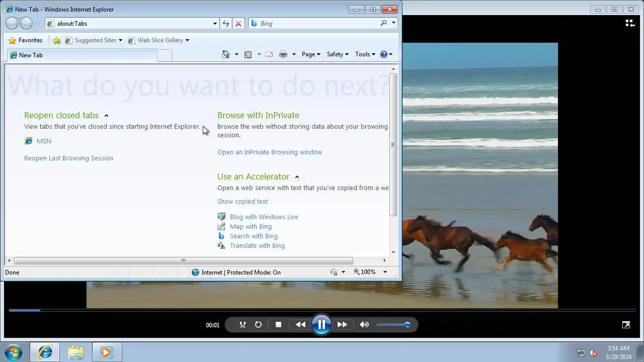
Task: Expand Web Slice Gallery dropdown arrow
Action: tap(187, 40)
